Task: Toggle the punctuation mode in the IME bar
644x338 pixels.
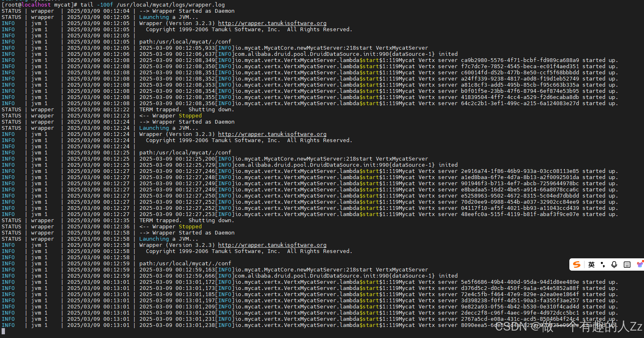Action: pos(603,264)
